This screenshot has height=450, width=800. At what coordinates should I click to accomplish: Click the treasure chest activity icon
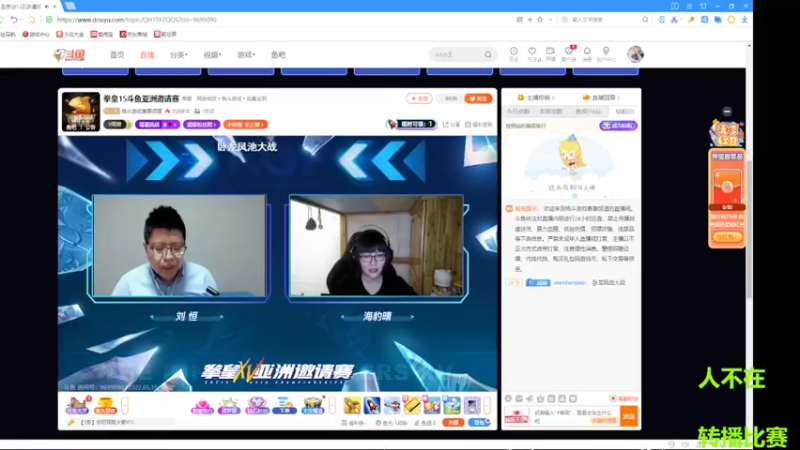point(312,406)
